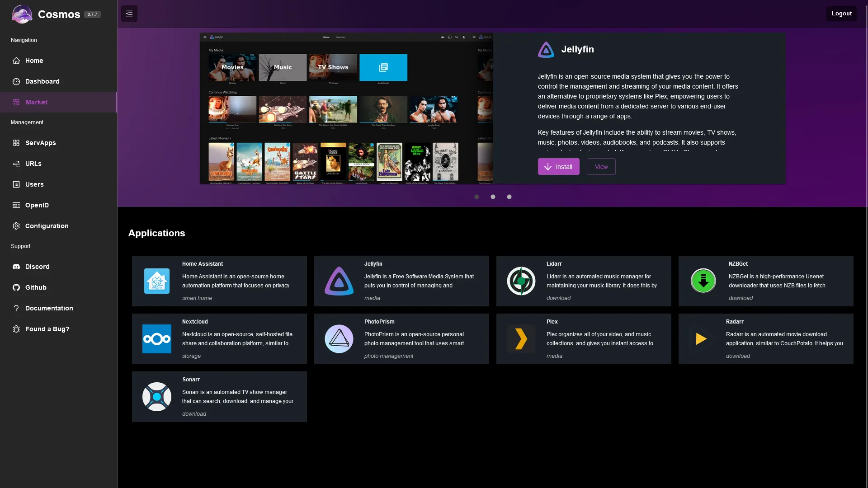Select the Market menu item

pyautogui.click(x=58, y=102)
